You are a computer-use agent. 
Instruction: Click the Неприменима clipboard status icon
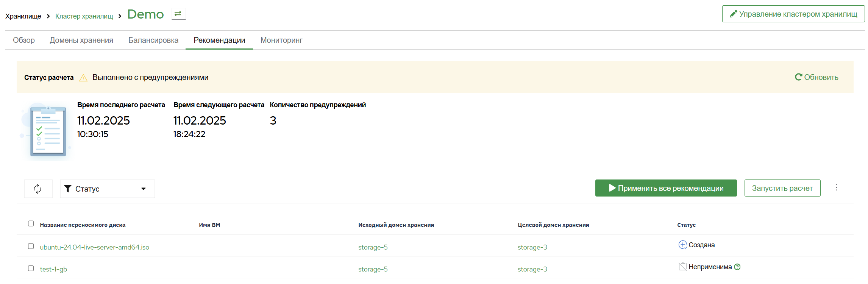(682, 267)
